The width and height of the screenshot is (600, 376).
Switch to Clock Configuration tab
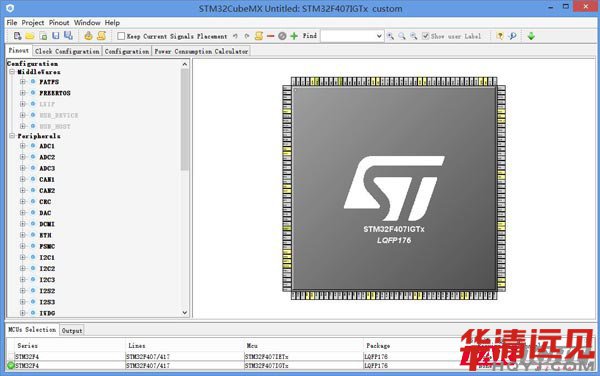pyautogui.click(x=67, y=51)
